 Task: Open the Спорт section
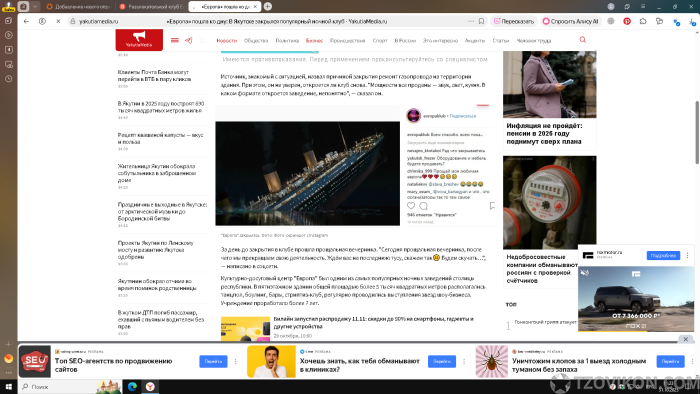point(380,41)
